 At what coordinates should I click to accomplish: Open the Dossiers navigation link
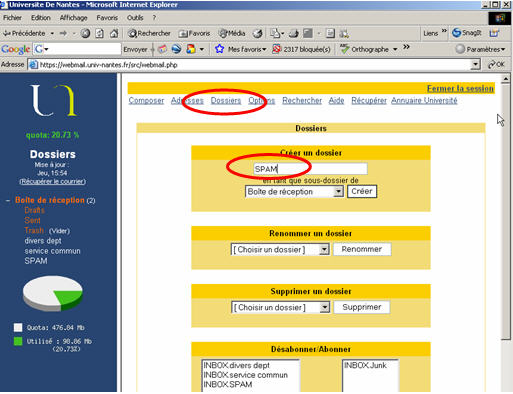point(226,100)
